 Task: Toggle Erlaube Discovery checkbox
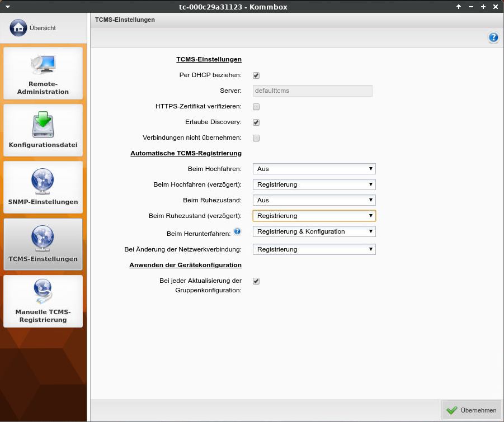tap(256, 122)
